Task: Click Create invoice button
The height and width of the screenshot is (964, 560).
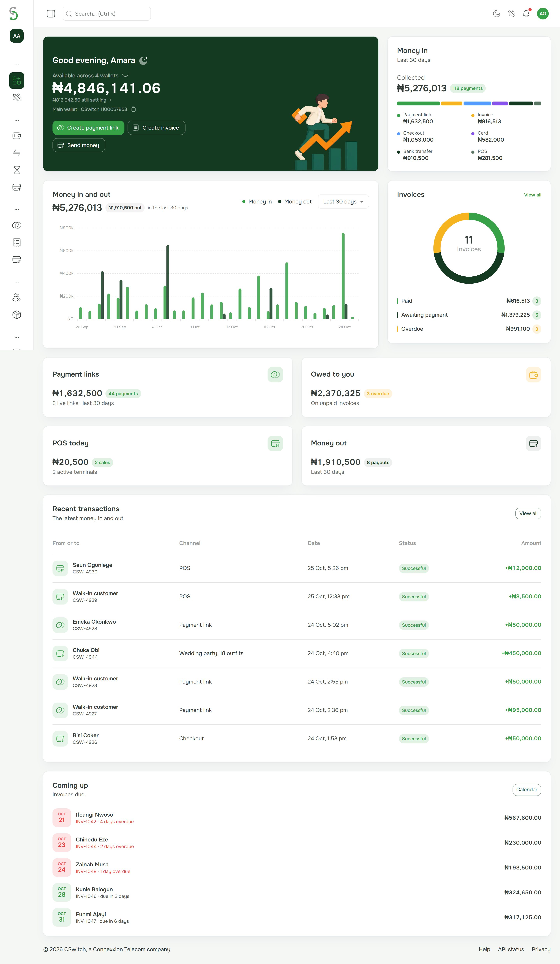Action: [x=157, y=128]
